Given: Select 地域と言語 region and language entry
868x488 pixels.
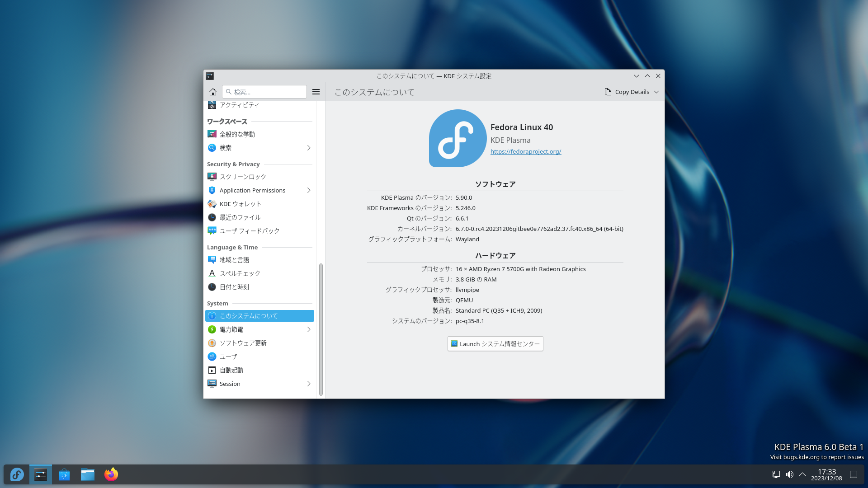Looking at the screenshot, I should point(234,260).
